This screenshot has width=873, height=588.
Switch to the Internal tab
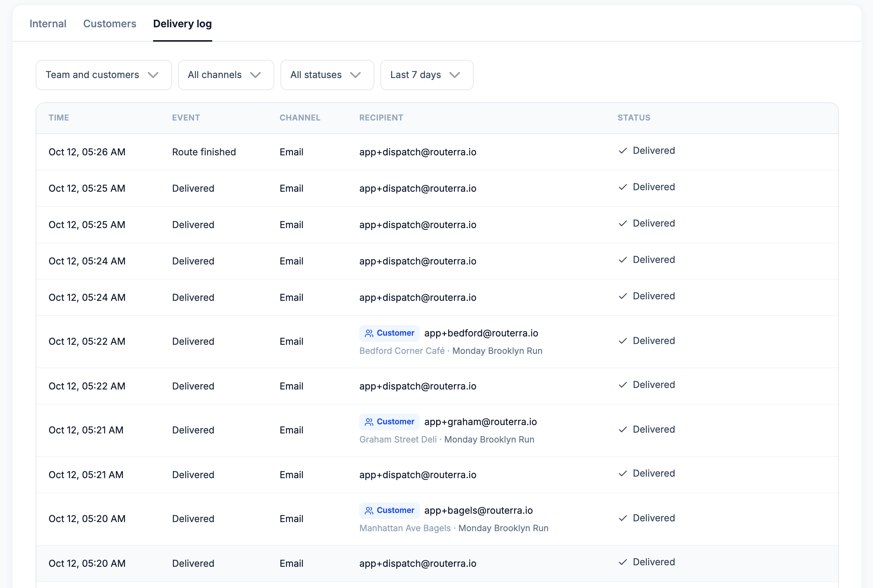point(48,23)
